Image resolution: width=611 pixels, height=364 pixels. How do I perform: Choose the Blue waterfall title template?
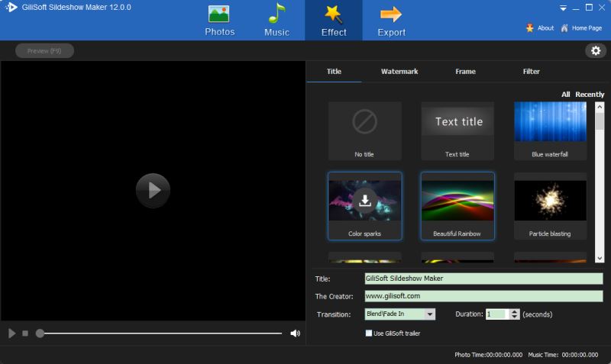pos(550,130)
